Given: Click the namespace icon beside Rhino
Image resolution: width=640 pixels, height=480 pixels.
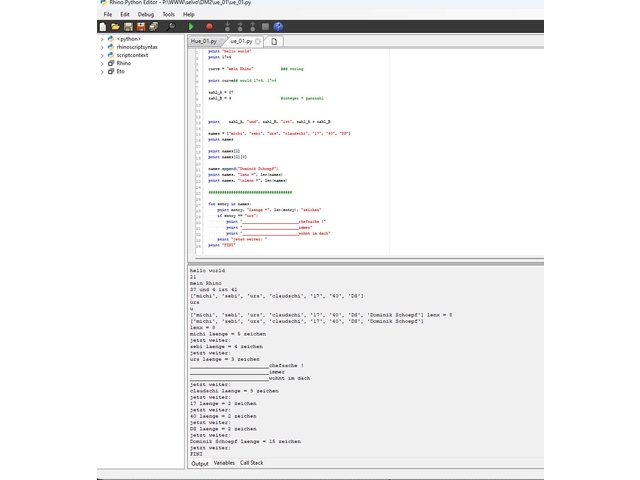Looking at the screenshot, I should point(111,63).
